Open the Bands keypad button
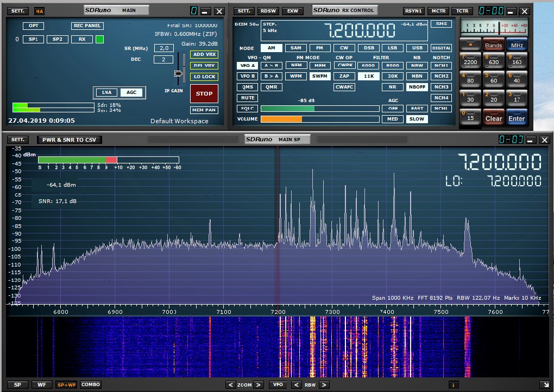Screen dimensions: 554x392 [494, 45]
